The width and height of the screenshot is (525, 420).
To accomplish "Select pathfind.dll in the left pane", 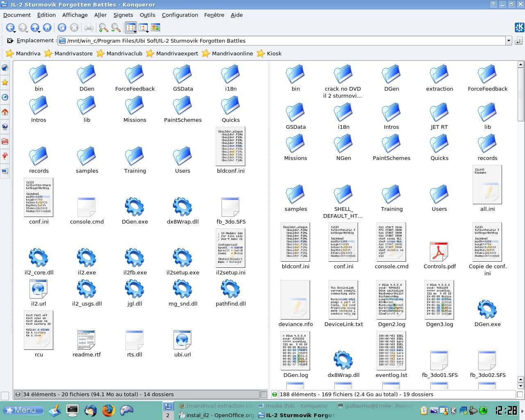I will (231, 292).
